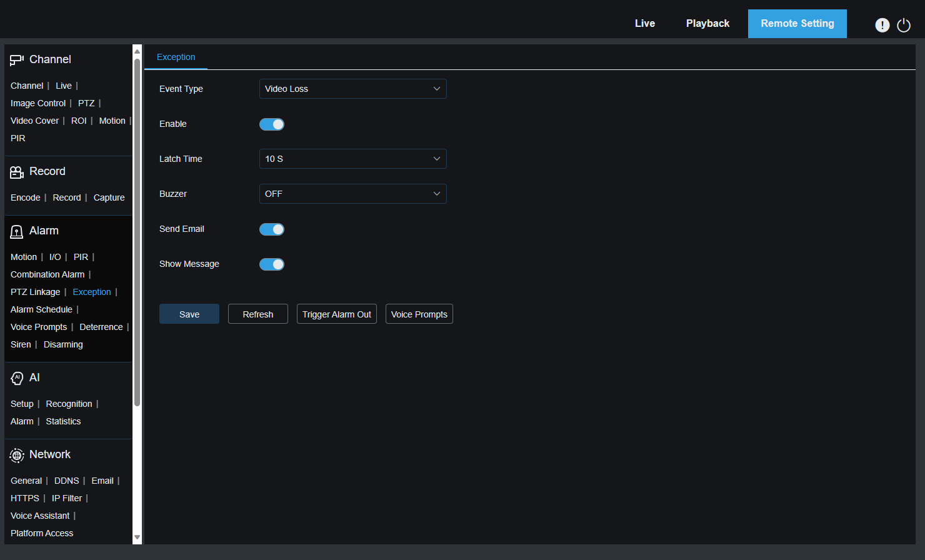925x560 pixels.
Task: Disable the Enable switch for Video Loss
Action: point(272,124)
